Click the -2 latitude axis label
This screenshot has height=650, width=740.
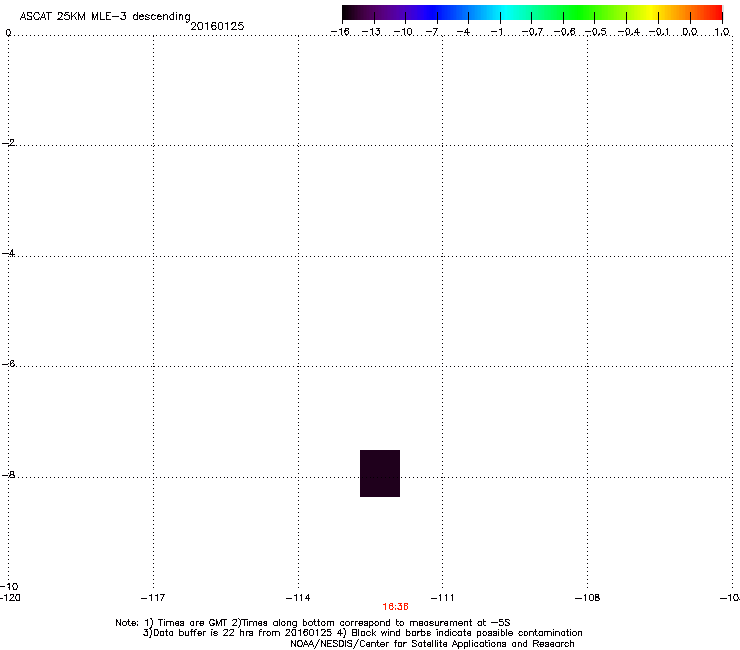click(8, 143)
